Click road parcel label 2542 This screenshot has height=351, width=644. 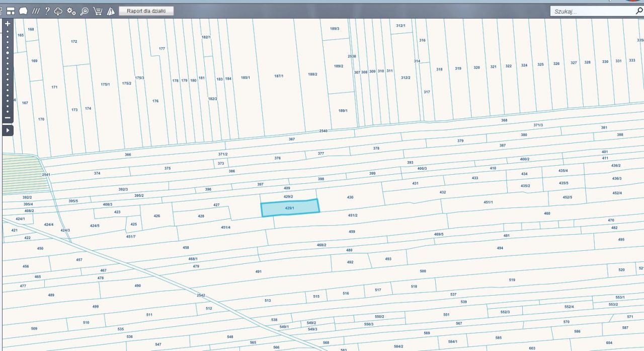pyautogui.click(x=201, y=295)
